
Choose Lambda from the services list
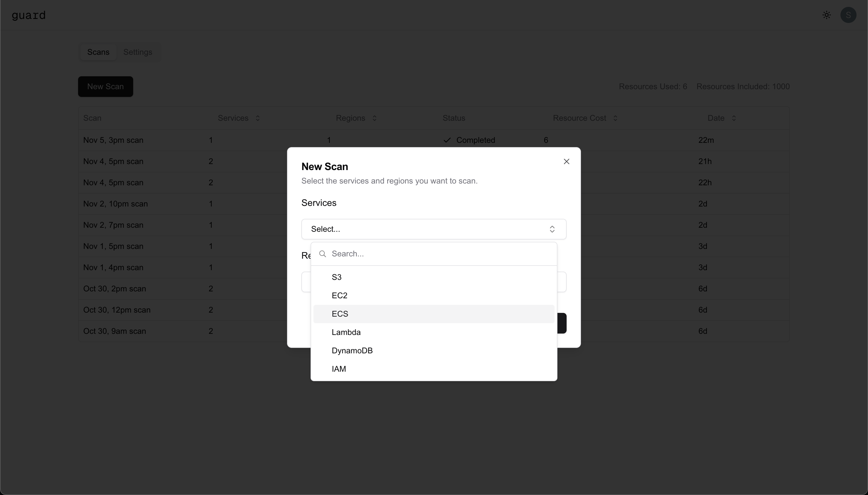pos(346,332)
